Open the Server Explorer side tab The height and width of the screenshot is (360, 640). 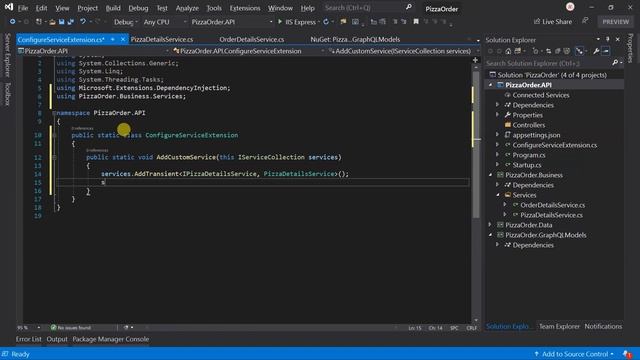pos(7,56)
